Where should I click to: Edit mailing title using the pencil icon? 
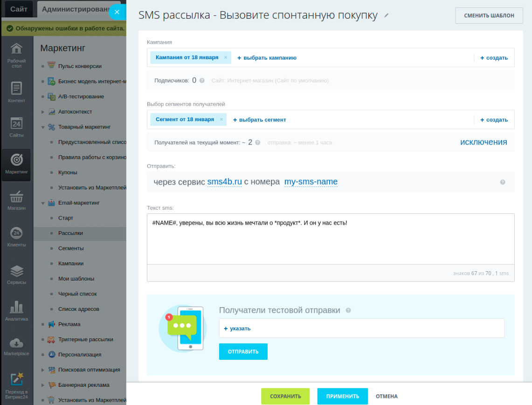[386, 15]
